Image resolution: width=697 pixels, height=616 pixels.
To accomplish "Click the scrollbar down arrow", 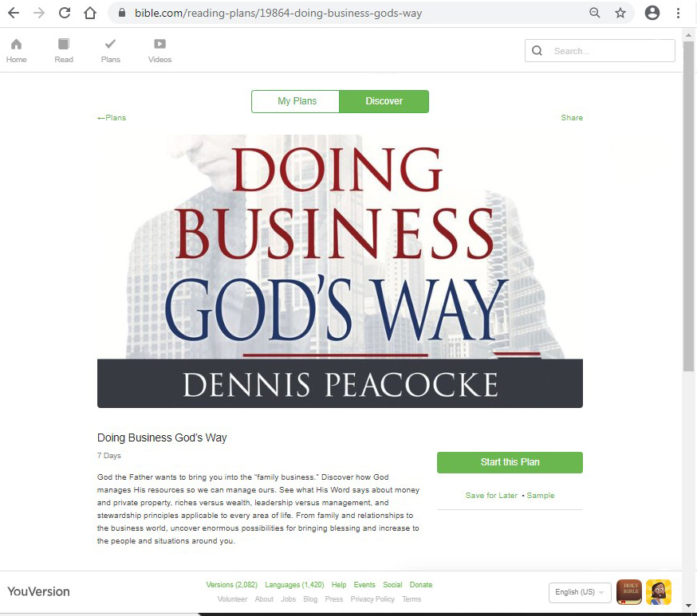I will point(688,606).
